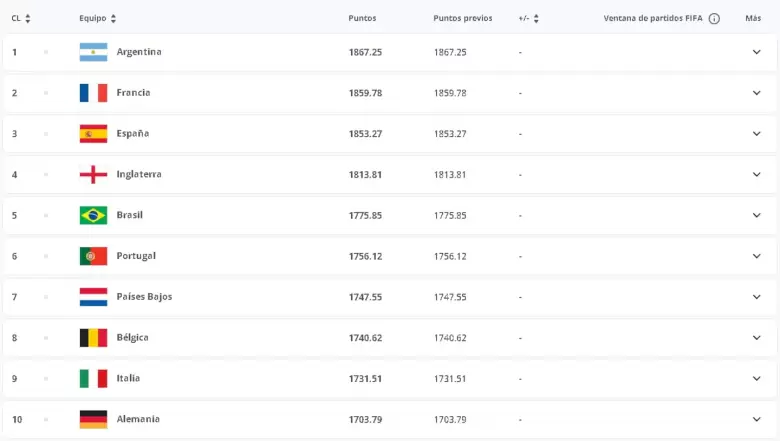Open the Inglaterra team link
The image size is (780, 441).
click(x=139, y=174)
